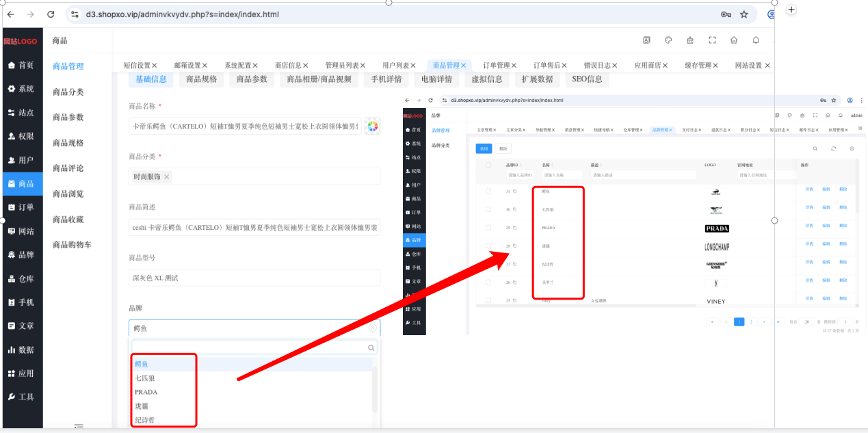Close the 短信设置 page tab
The image size is (868, 433).
154,66
